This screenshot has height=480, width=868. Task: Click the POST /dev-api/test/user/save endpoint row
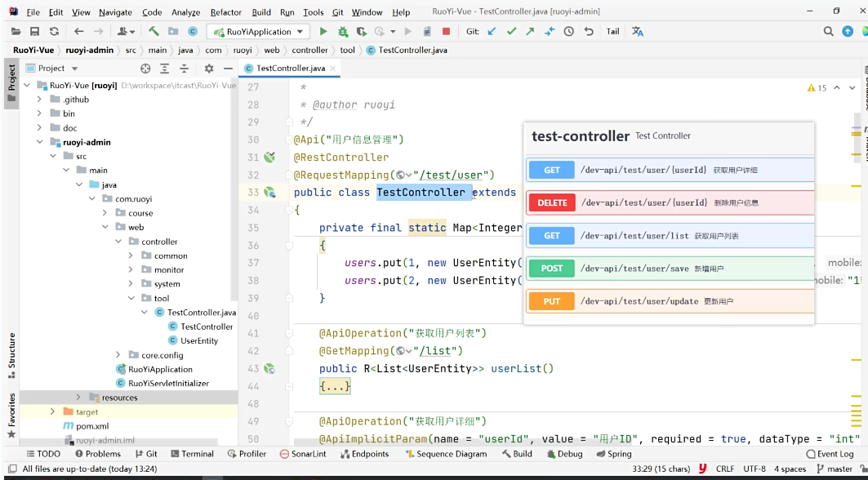tap(670, 269)
